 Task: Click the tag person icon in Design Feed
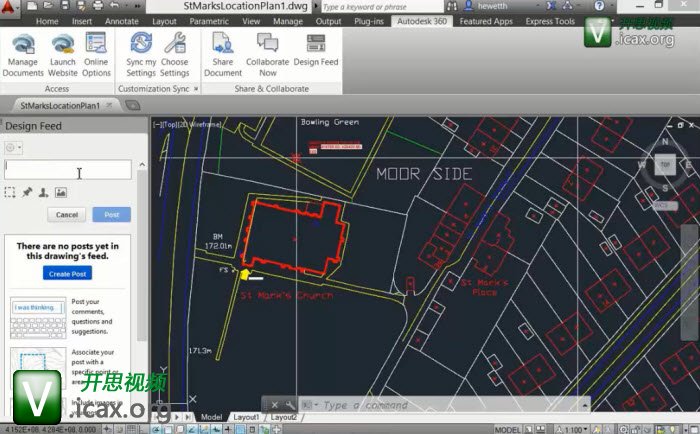point(44,192)
